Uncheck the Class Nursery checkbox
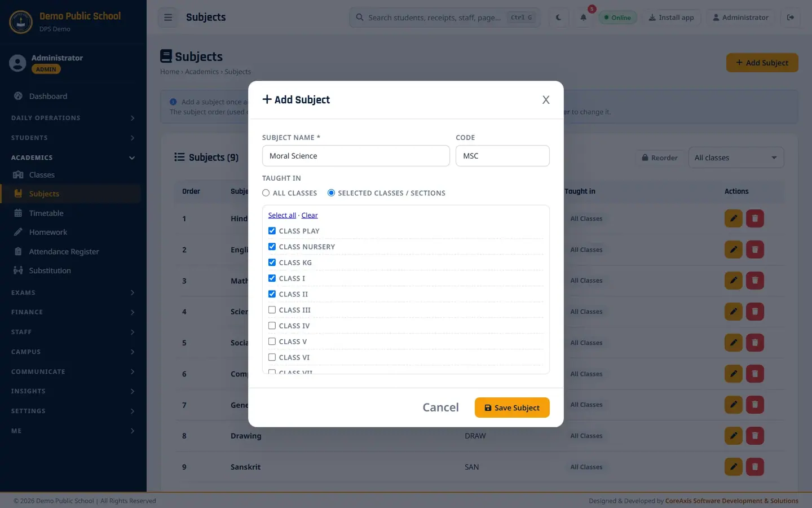This screenshot has width=812, height=508. coord(272,247)
